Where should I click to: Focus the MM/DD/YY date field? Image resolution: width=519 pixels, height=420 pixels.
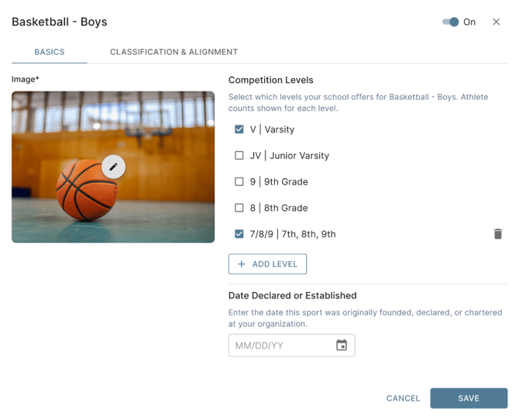click(280, 346)
